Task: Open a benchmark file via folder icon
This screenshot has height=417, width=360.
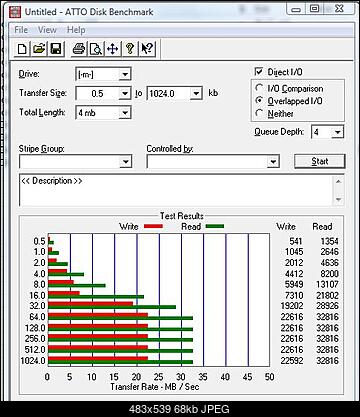Action: 39,49
